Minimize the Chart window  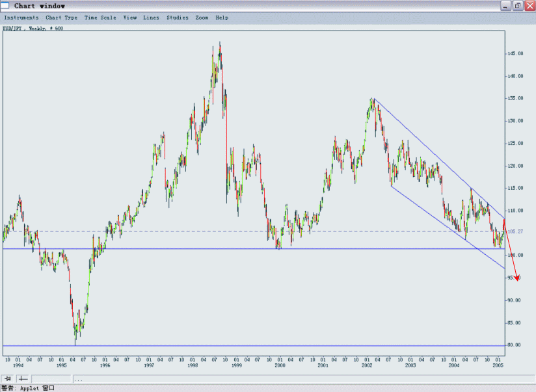tap(505, 6)
